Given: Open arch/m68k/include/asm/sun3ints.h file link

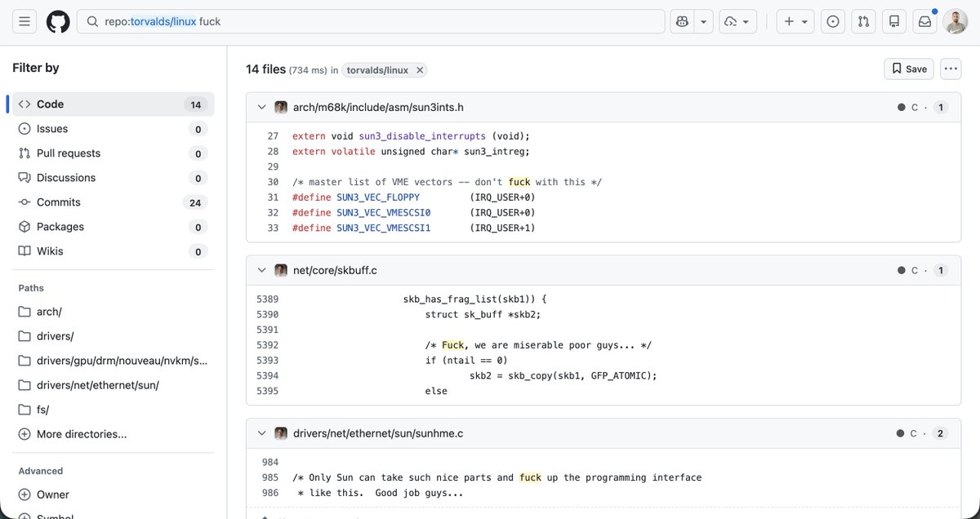Looking at the screenshot, I should 378,107.
